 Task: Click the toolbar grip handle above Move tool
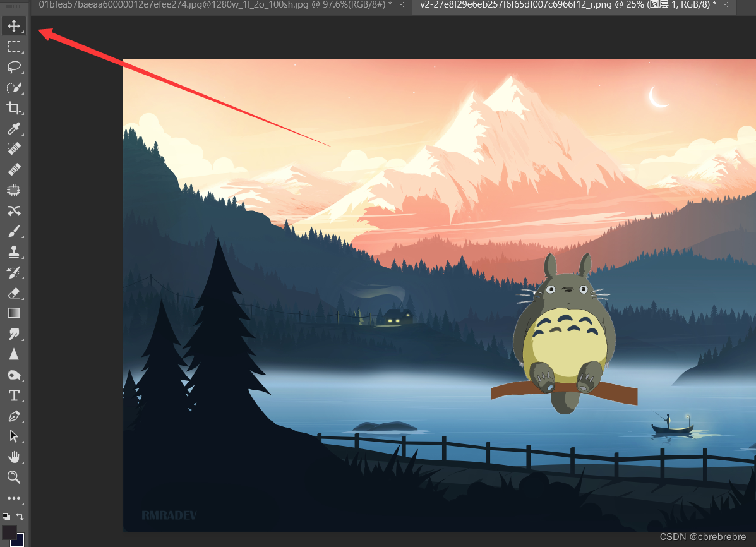tap(14, 7)
